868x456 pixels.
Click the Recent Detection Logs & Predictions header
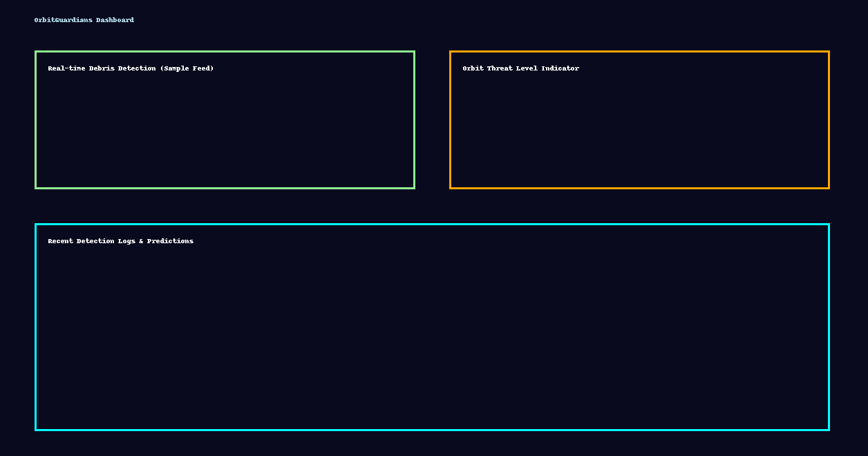(x=120, y=240)
